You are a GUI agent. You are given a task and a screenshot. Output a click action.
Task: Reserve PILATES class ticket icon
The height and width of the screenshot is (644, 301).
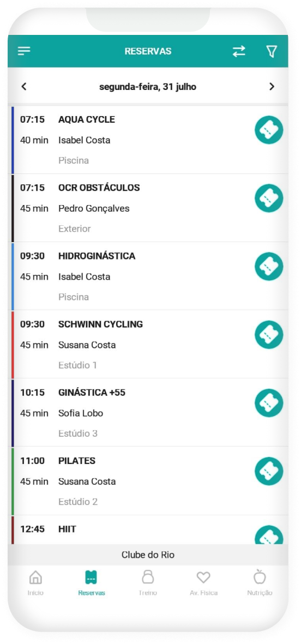(x=269, y=471)
